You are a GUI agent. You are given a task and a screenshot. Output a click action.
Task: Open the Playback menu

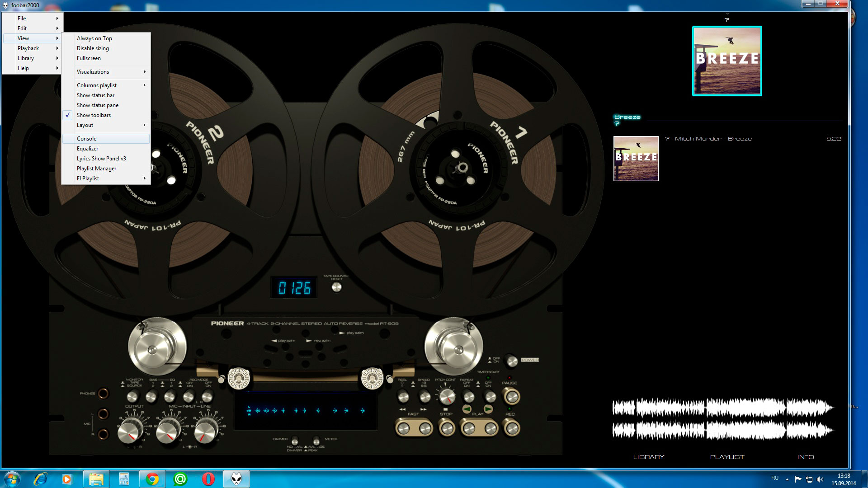28,48
